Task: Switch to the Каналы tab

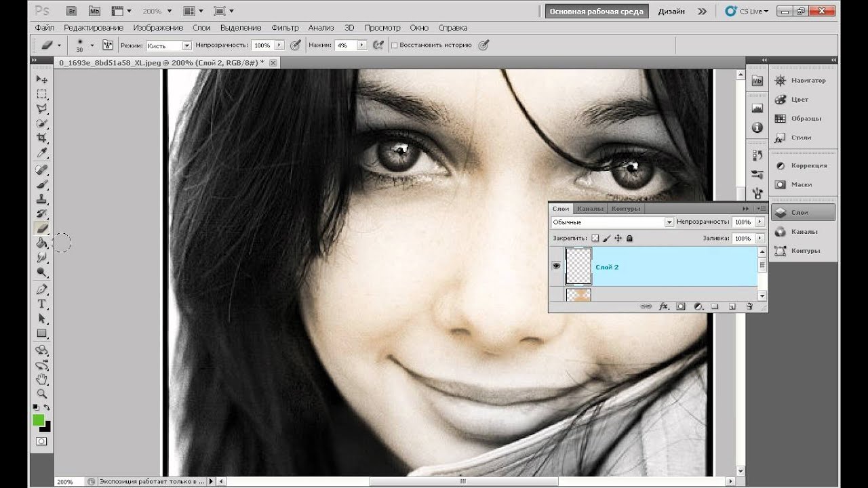Action: (590, 209)
